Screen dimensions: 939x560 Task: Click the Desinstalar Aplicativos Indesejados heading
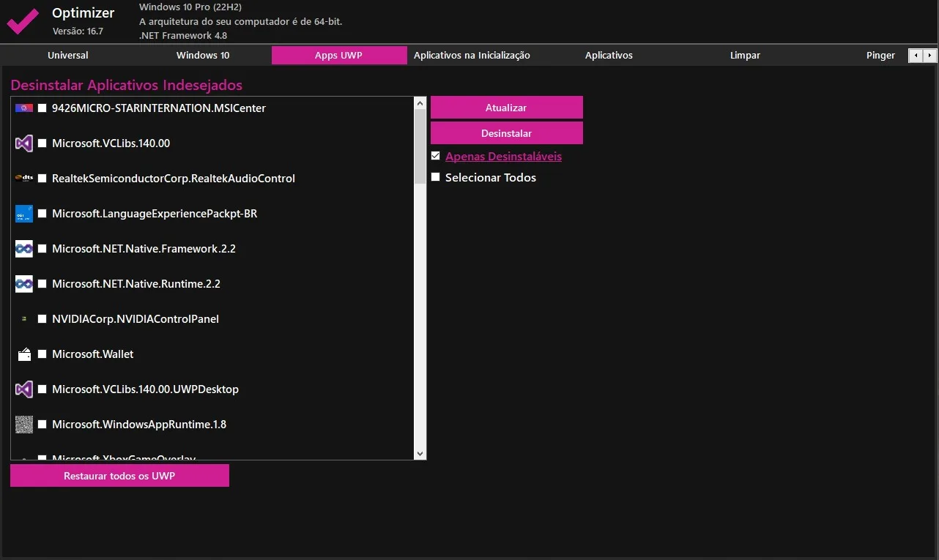[x=127, y=86]
